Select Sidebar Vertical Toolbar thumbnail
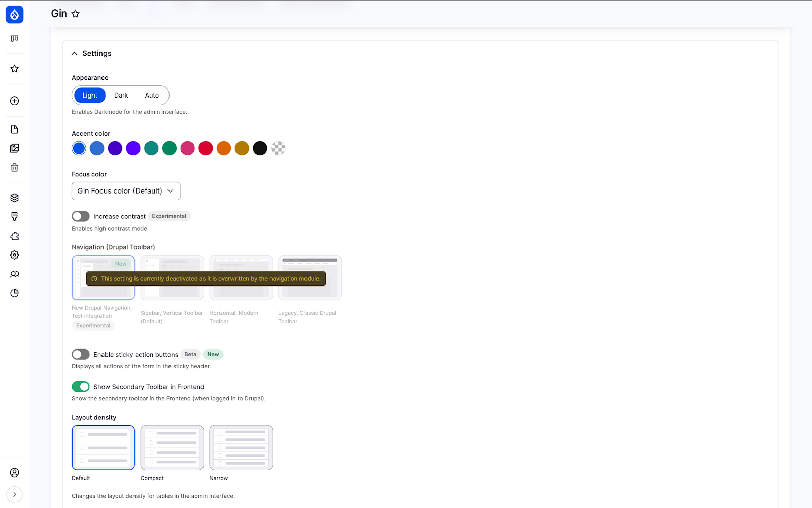Image resolution: width=812 pixels, height=508 pixels. 172,277
